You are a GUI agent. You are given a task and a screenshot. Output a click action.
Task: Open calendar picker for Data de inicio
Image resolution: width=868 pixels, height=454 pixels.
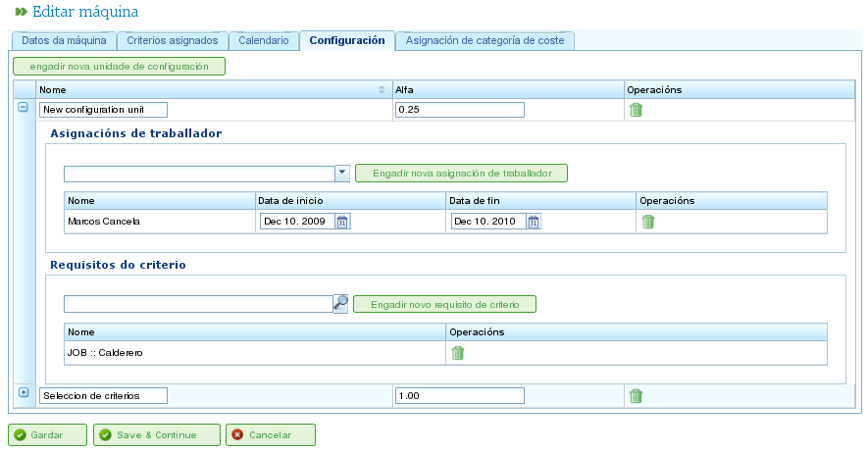342,222
